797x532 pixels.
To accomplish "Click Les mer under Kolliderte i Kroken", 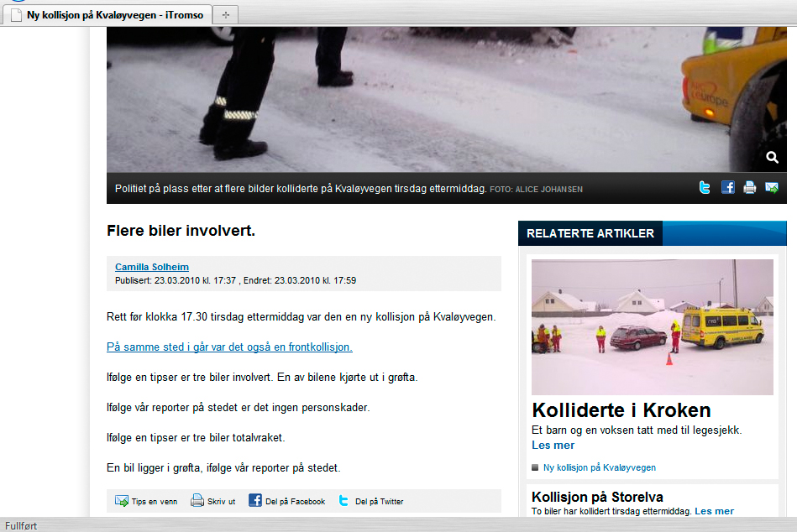I will point(553,446).
